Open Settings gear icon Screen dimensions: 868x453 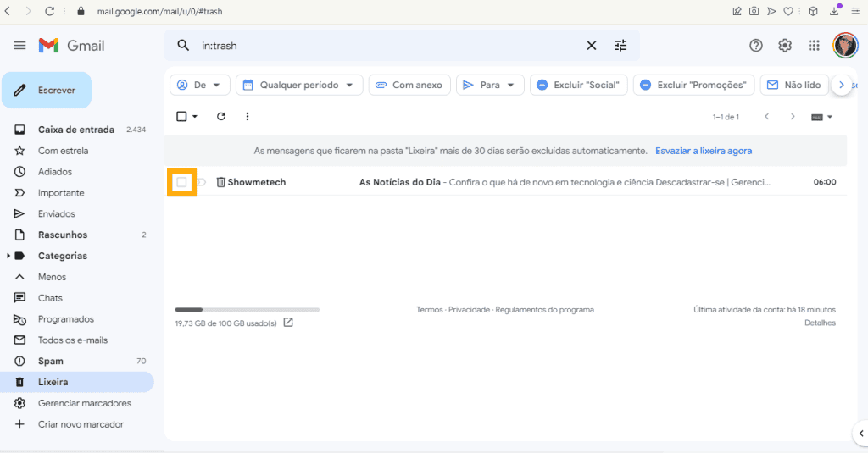pyautogui.click(x=784, y=46)
